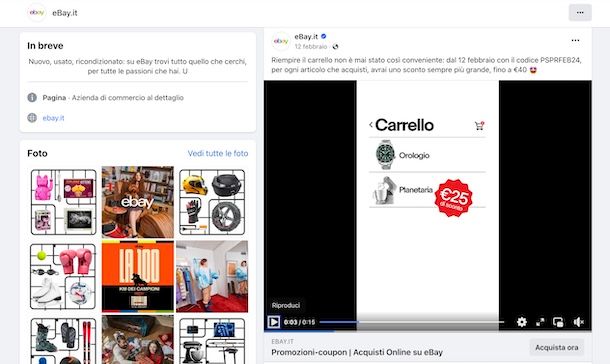610x364 pixels.
Task: Click the eBay.it page name in the header
Action: click(65, 13)
